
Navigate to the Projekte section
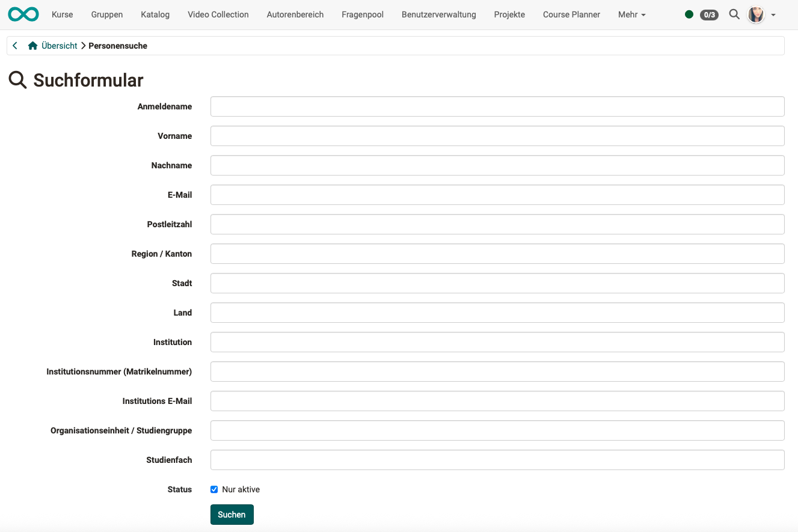[509, 14]
